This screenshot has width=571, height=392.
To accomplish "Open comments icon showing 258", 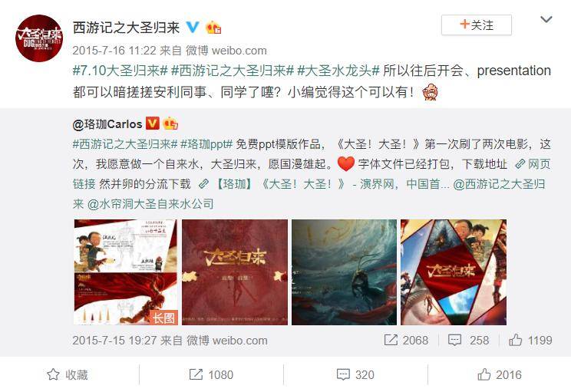I will (454, 341).
